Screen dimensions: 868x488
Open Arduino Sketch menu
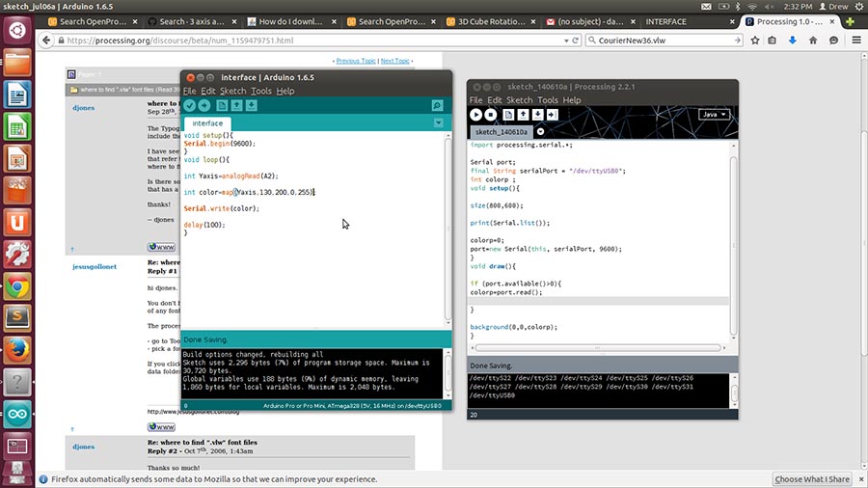click(232, 91)
